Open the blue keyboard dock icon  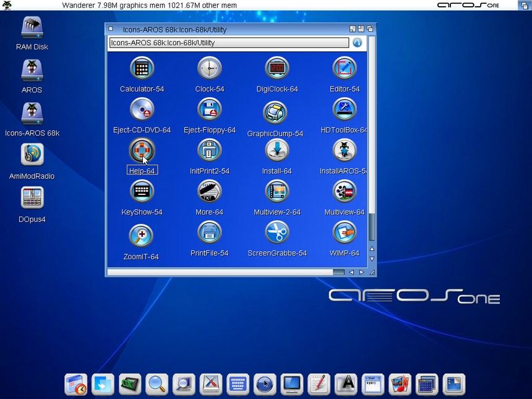pos(238,385)
